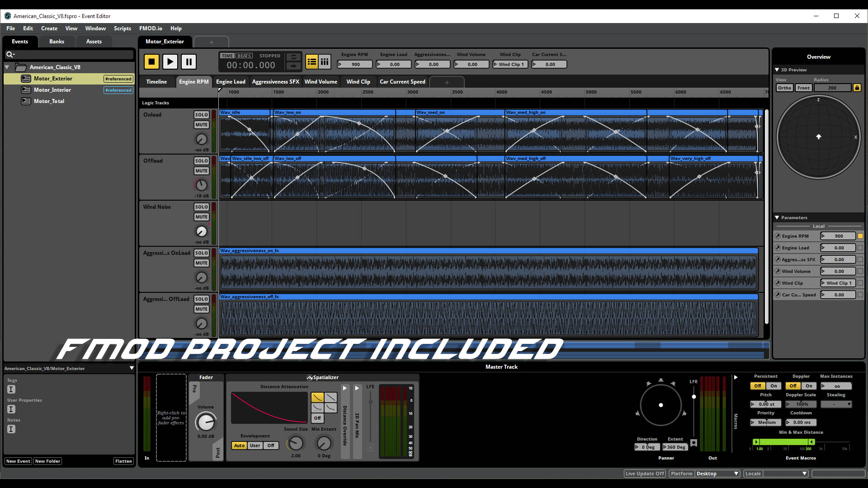
Task: Select the linear distance attenuation curve icon
Action: tap(330, 397)
